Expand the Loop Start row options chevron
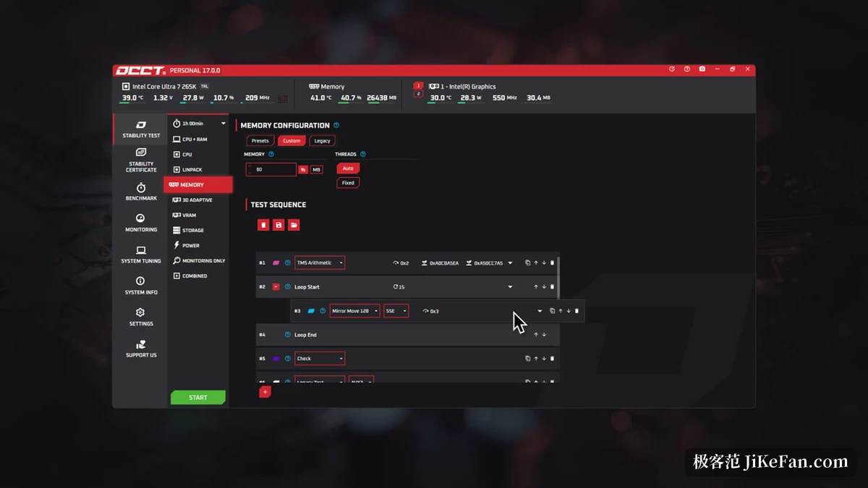This screenshot has height=488, width=868. coord(510,287)
